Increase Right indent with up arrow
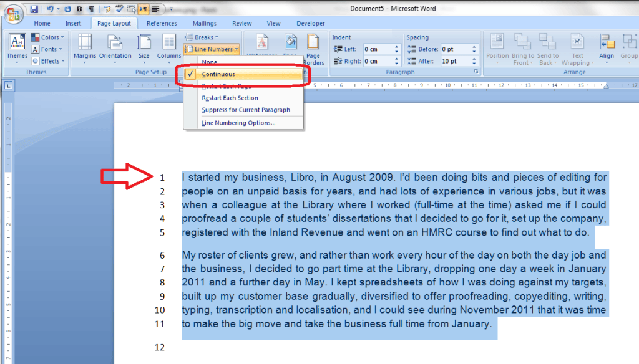This screenshot has height=364, width=639. pos(396,59)
